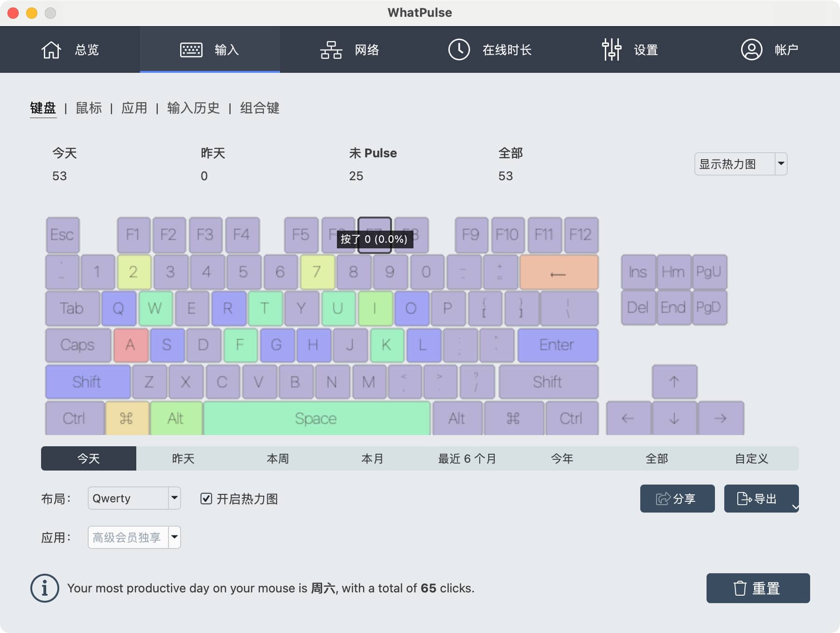Screen dimensions: 840x633
Task: Open the 总览 overview home icon
Action: [x=51, y=49]
